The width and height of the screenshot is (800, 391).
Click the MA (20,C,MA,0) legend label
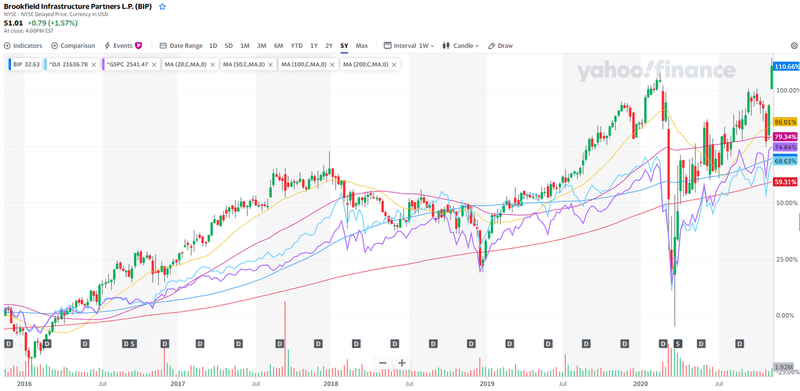(x=186, y=65)
